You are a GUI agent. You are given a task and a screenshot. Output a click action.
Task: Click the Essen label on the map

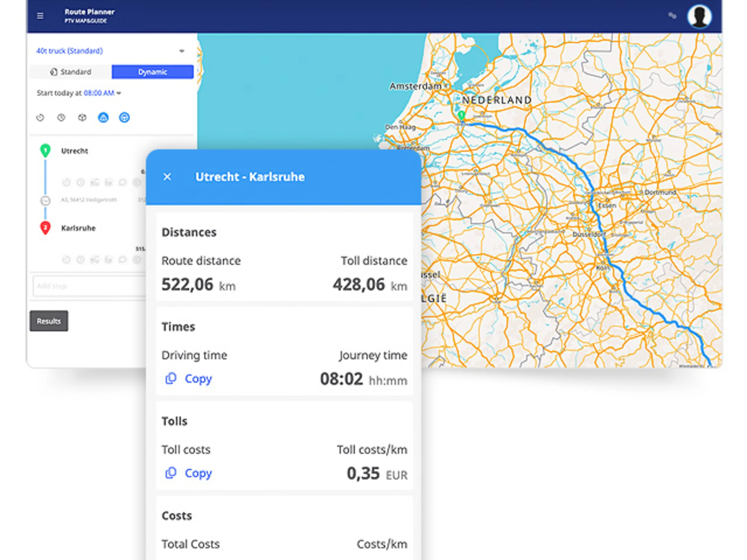click(607, 206)
